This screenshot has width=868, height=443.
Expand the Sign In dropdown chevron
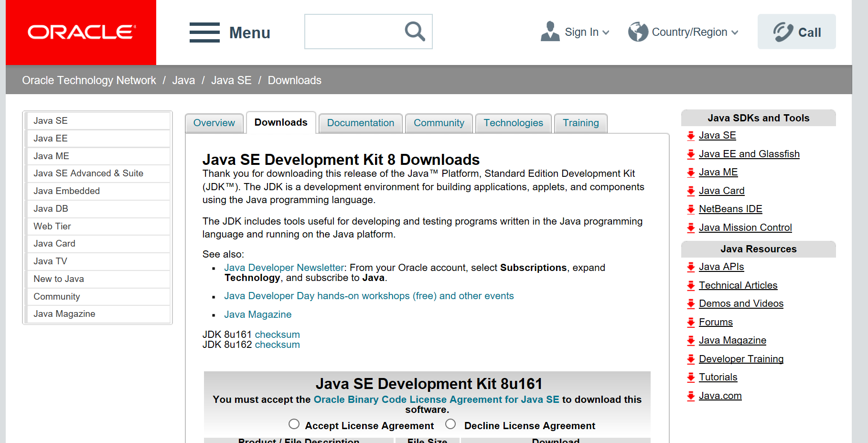pos(606,32)
